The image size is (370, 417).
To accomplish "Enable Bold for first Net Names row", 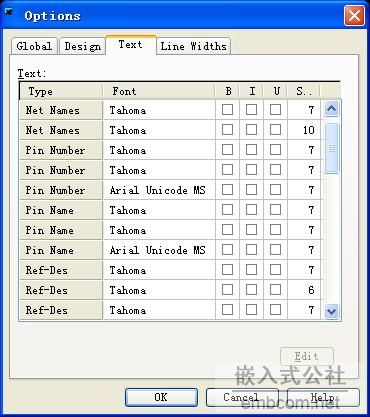I will pos(227,110).
